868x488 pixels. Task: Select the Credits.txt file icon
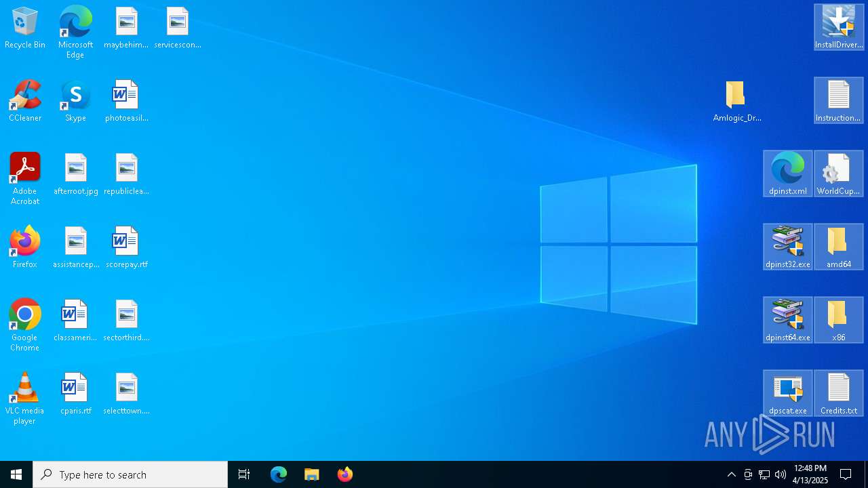point(839,393)
